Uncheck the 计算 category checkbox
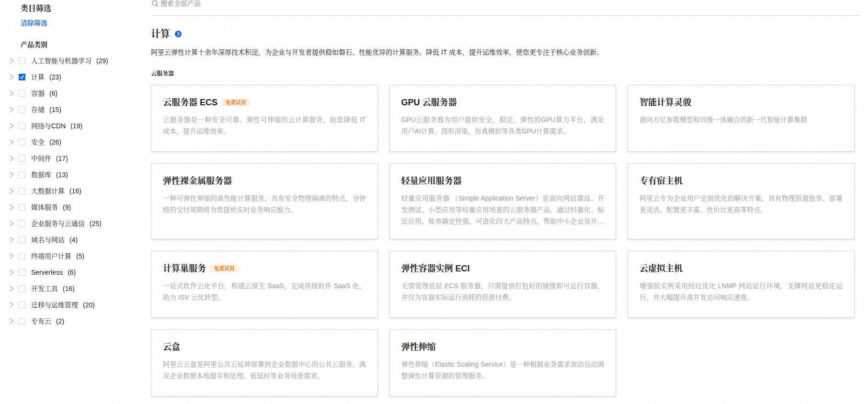This screenshot has height=404, width=868. pos(22,77)
